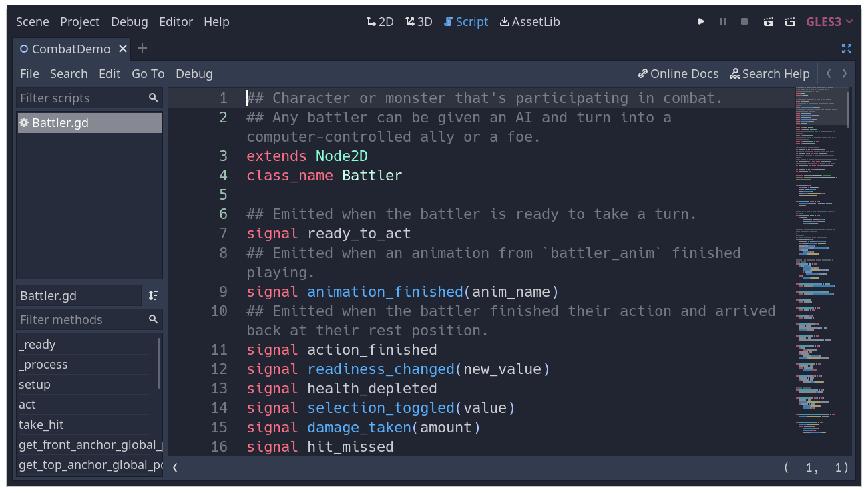This screenshot has width=868, height=493.
Task: Toggle distraction-free mode in the top right
Action: coord(847,49)
